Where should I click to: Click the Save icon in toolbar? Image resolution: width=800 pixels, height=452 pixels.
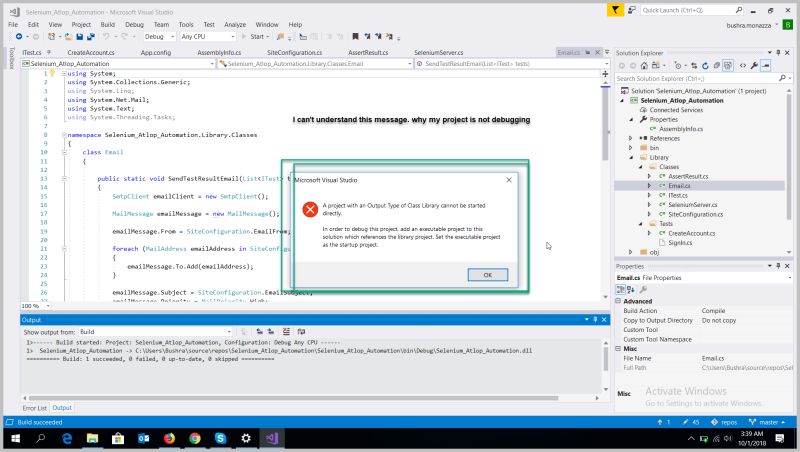80,37
